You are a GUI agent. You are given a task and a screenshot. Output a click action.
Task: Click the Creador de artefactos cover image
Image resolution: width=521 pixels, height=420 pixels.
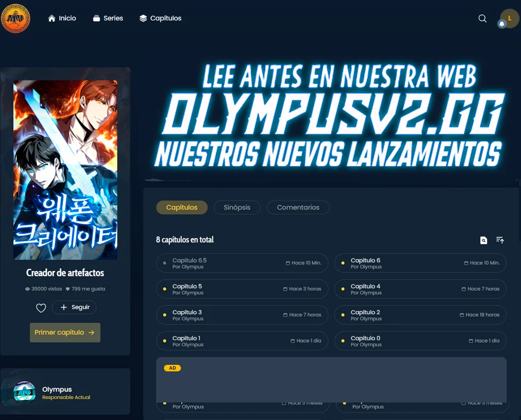[x=65, y=170]
